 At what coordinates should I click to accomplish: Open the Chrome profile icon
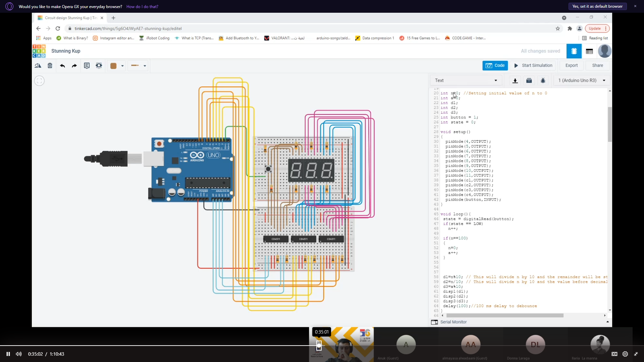pos(579,28)
